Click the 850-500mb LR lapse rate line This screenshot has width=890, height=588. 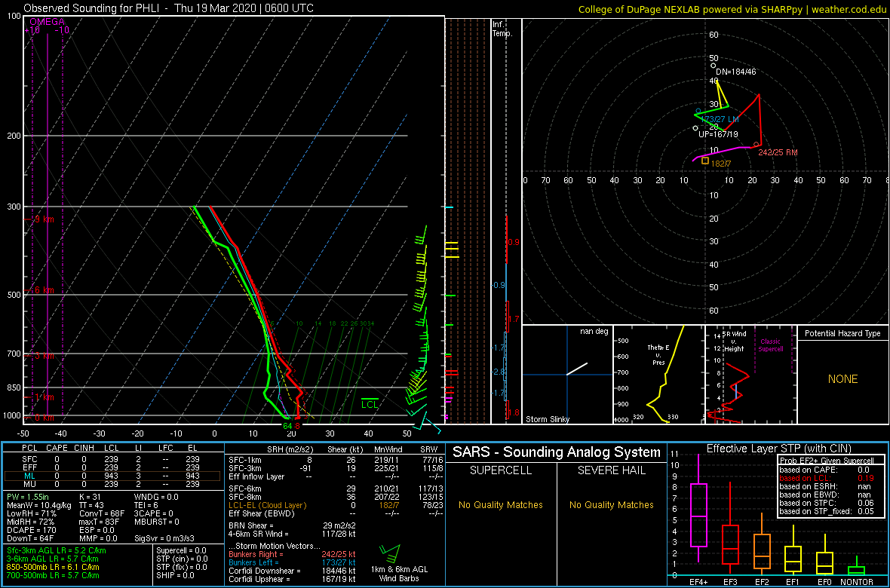[x=53, y=567]
